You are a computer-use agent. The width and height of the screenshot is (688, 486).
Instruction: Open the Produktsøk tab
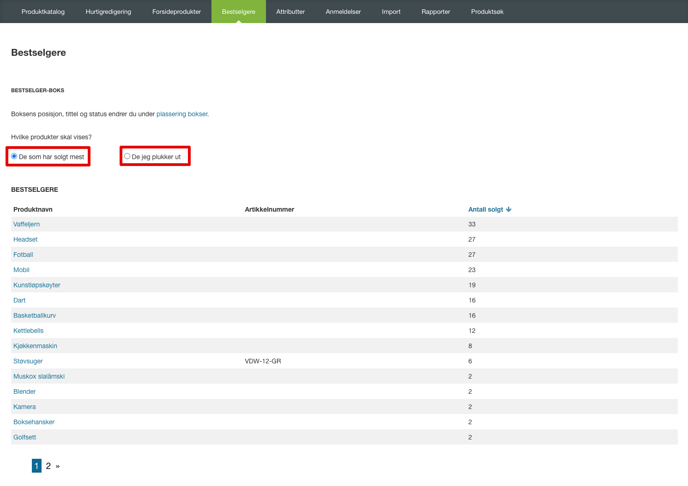click(487, 11)
